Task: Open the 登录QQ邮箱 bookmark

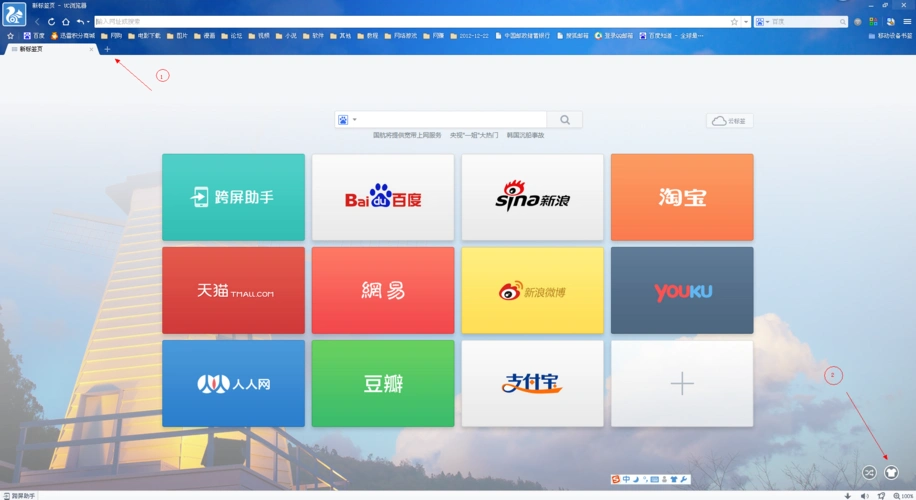Action: tap(614, 36)
